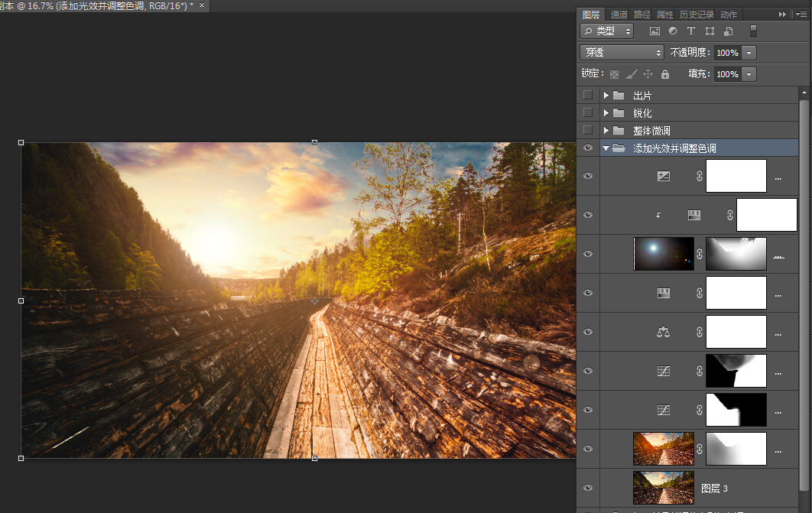Toggle the layer filtering switch on/off
This screenshot has width=812, height=513.
click(753, 31)
